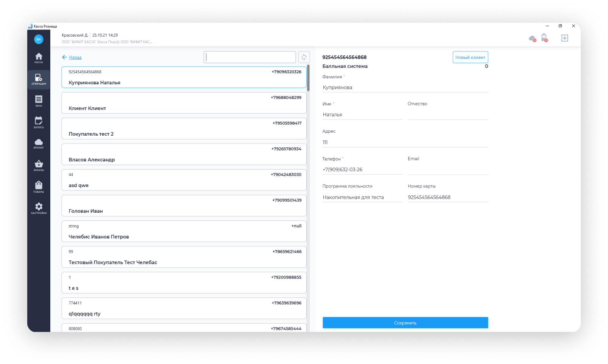Screen dimensions: 608x364
Task: Focus the client search field
Action: pyautogui.click(x=250, y=57)
